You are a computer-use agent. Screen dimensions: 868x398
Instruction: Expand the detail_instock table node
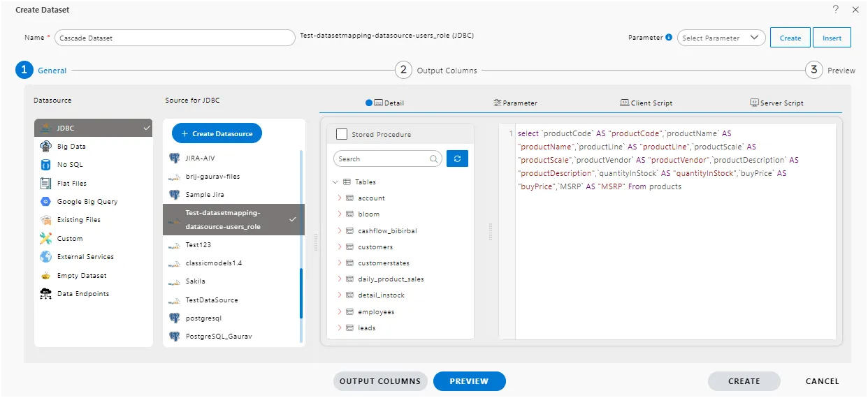click(340, 295)
